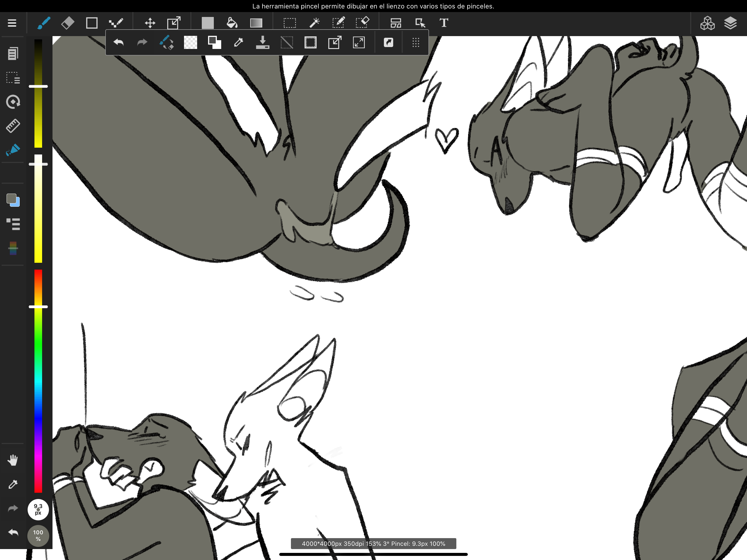Screen dimensions: 747x560
Task: Open the hamburger main menu
Action: click(x=12, y=23)
